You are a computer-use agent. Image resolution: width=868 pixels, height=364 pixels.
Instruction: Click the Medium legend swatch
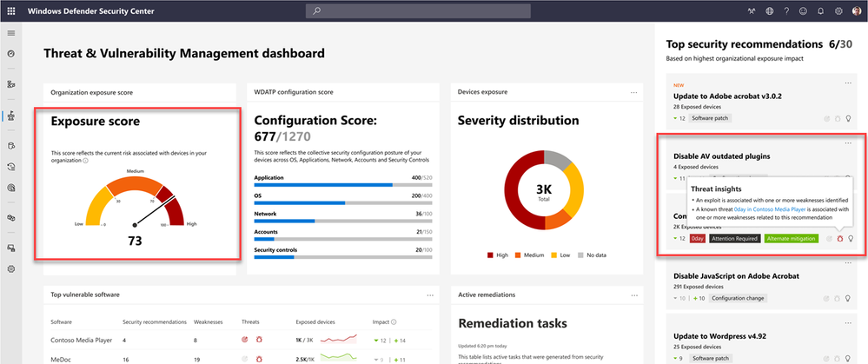coord(519,255)
